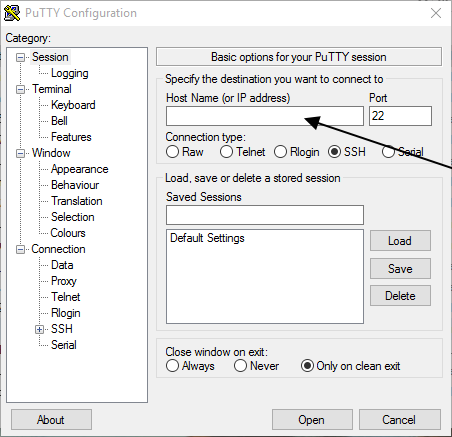
Task: Open the Session category
Action: 50,57
